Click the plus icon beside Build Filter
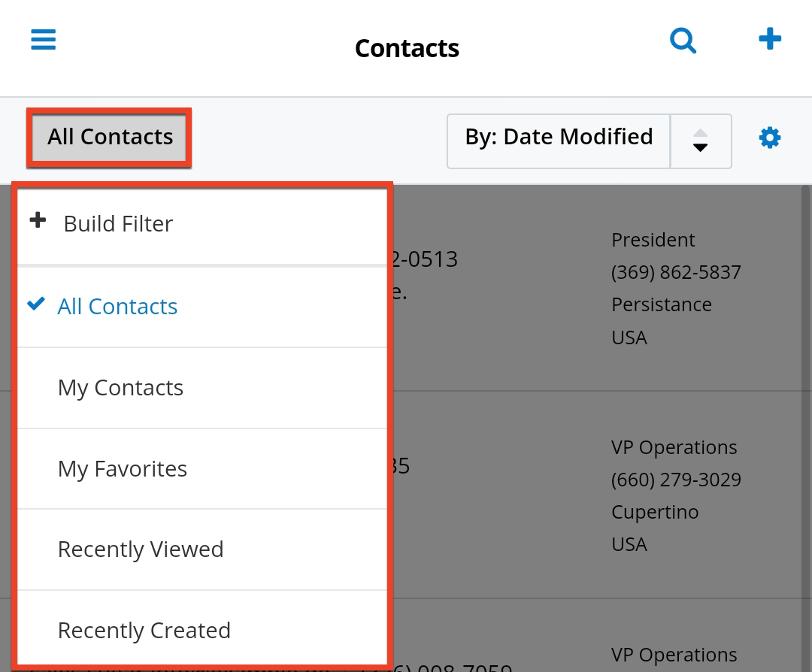 (x=38, y=221)
